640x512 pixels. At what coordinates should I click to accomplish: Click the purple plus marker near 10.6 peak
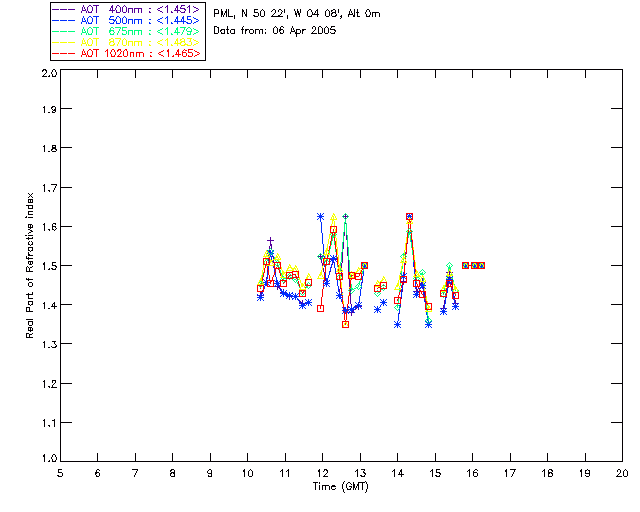pyautogui.click(x=270, y=241)
